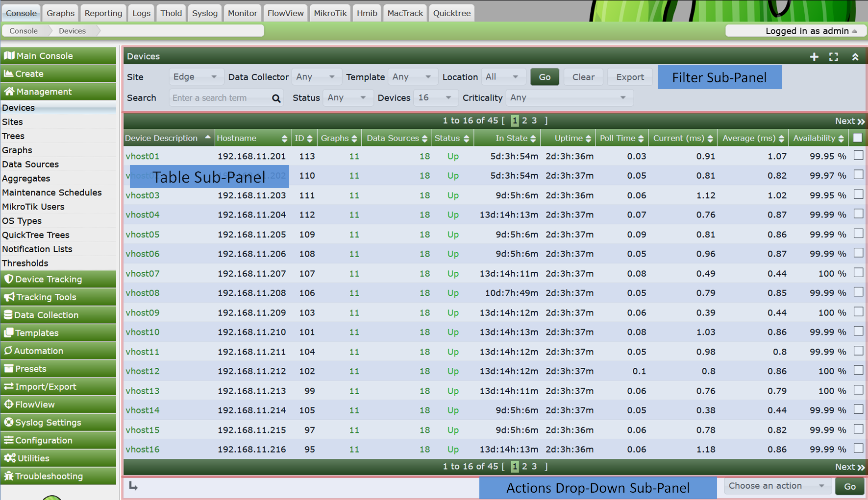Click the fullscreen icon in Devices header
This screenshot has width=868, height=500.
coord(834,57)
